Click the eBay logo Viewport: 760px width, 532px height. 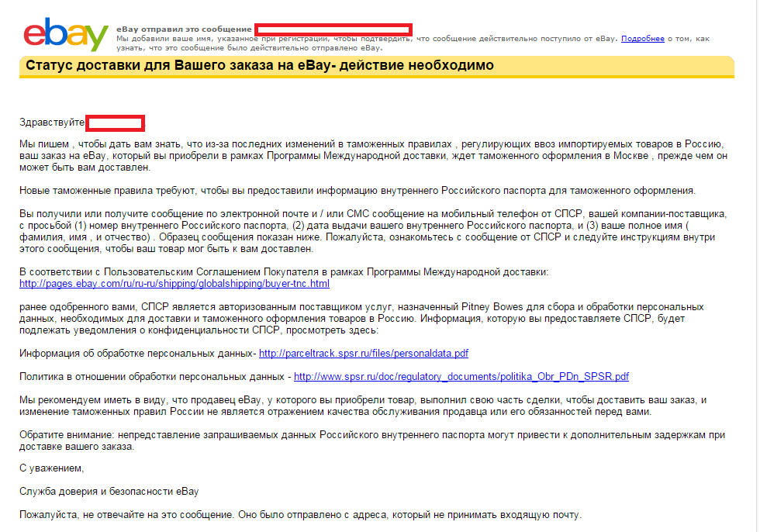[65, 35]
